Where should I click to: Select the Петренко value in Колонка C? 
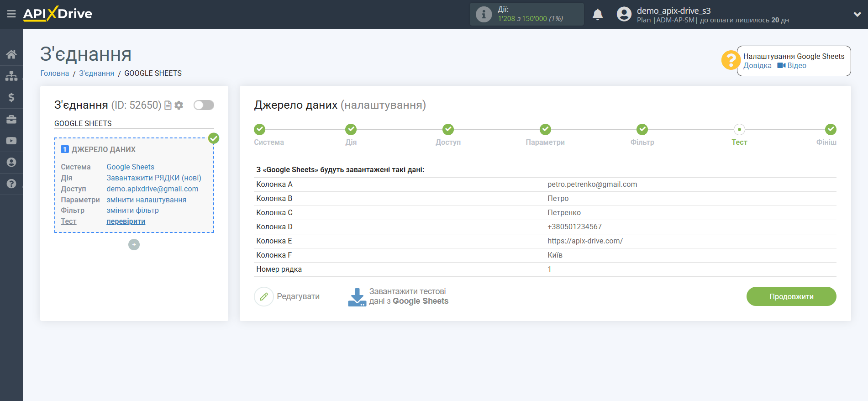point(564,213)
